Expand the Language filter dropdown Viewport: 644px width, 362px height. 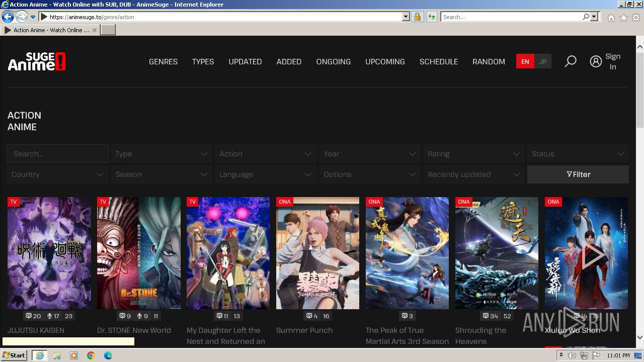pos(265,174)
